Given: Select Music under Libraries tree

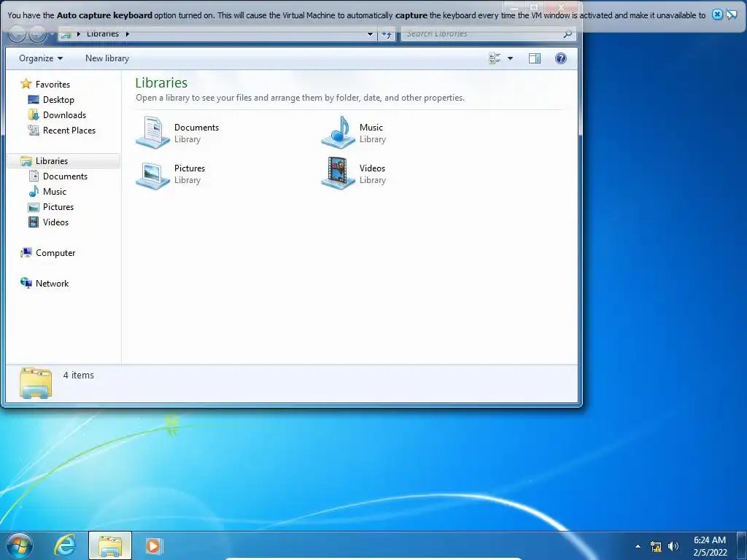Looking at the screenshot, I should [x=54, y=192].
